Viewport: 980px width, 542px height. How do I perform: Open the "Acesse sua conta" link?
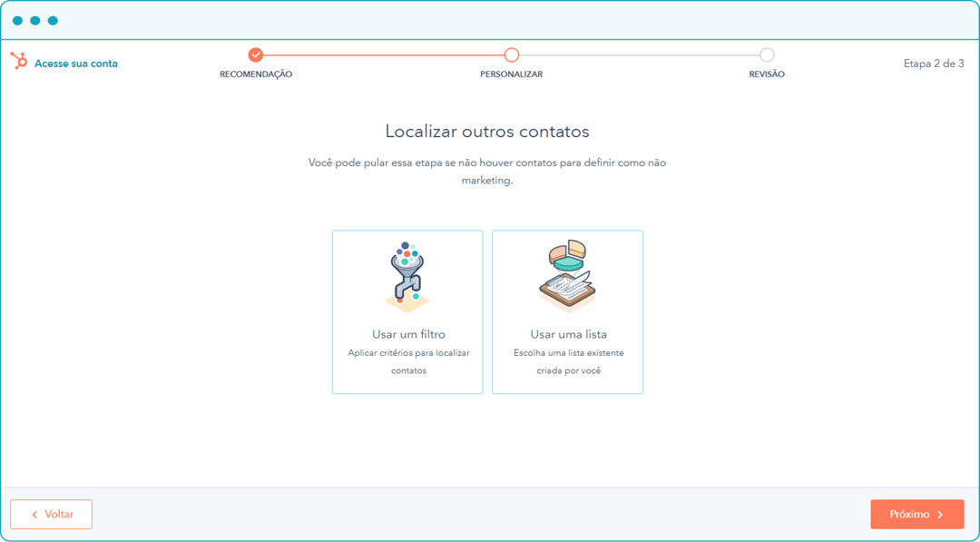[76, 64]
